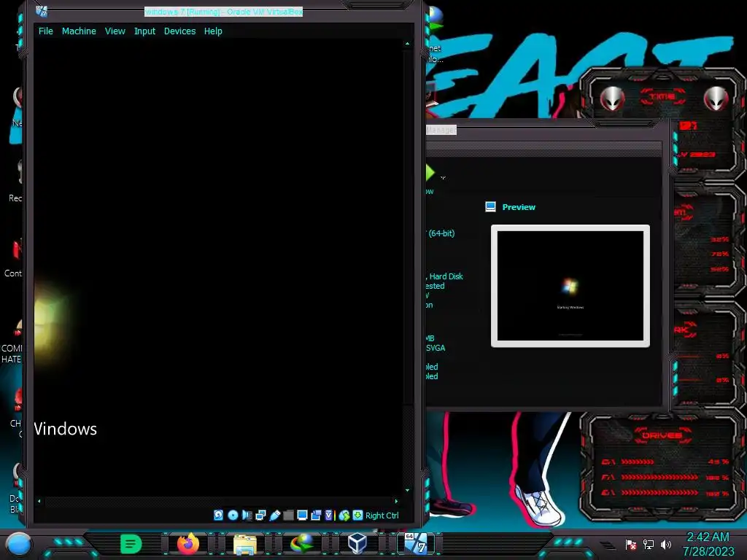Open the Machine menu
The image size is (747, 560).
[x=79, y=31]
